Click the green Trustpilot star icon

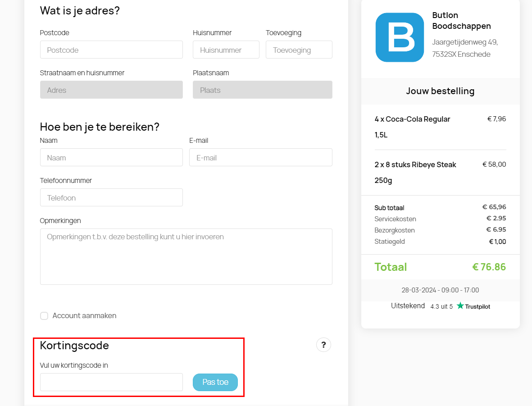coord(460,306)
